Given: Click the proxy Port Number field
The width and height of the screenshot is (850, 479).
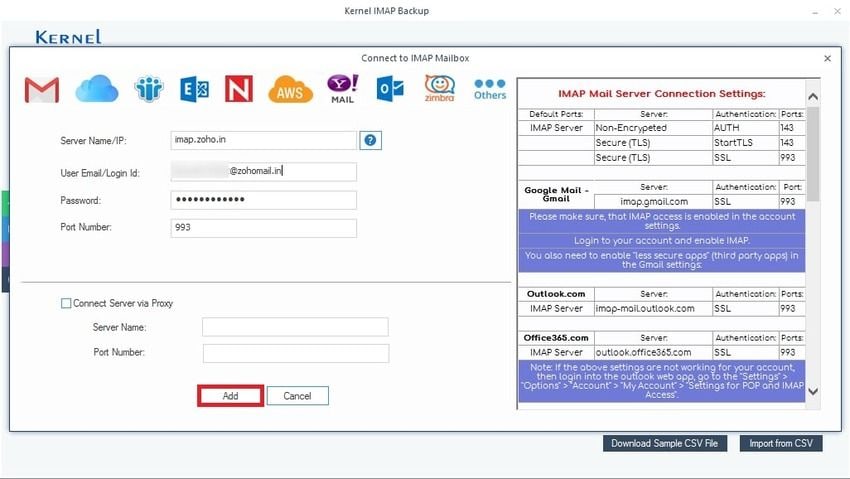Looking at the screenshot, I should [295, 353].
